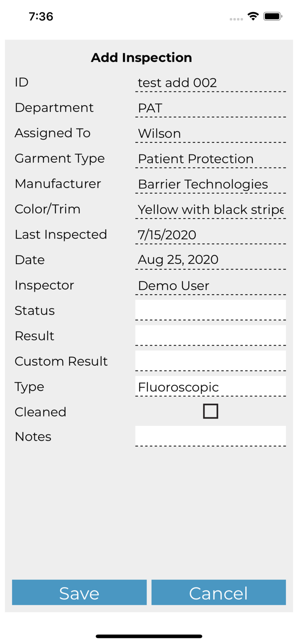
Task: Tap the Color/Trim field
Action: [210, 209]
